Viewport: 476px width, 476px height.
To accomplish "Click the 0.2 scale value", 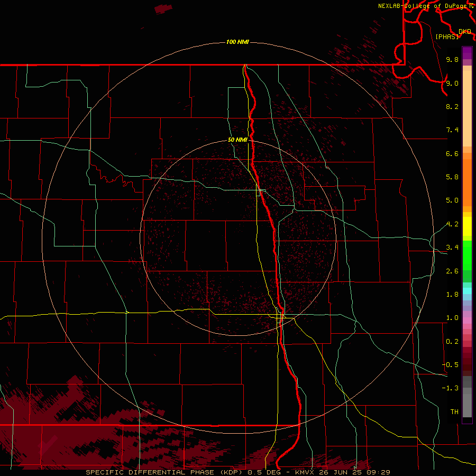I will (x=452, y=342).
